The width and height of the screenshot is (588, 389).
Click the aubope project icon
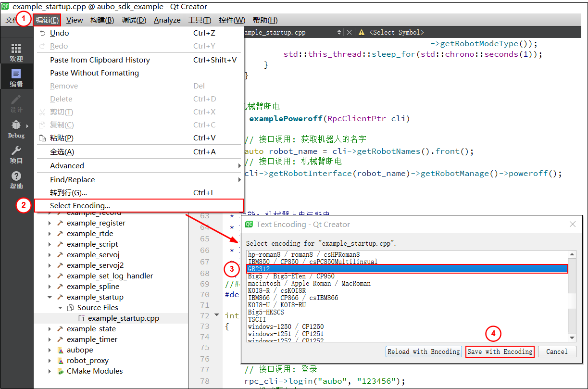[x=60, y=350]
